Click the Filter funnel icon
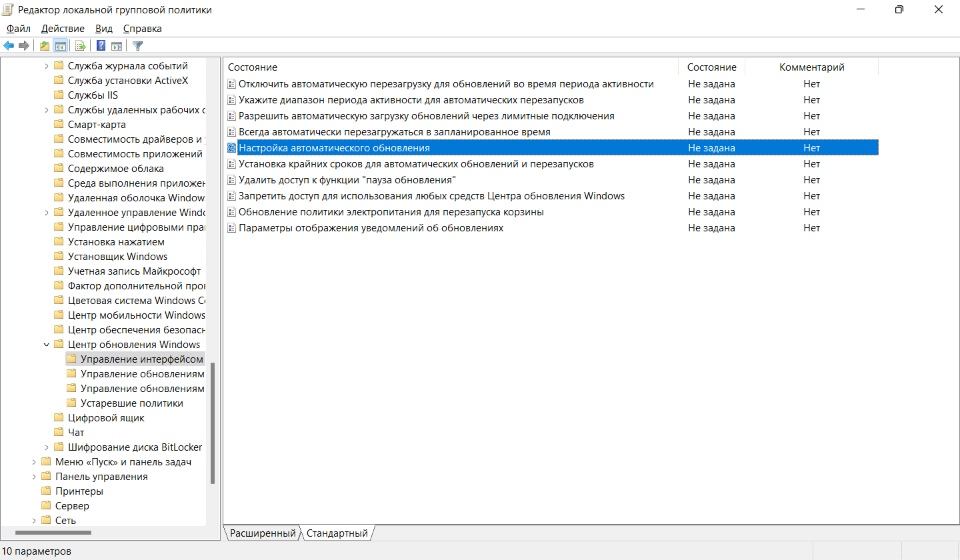 click(138, 46)
